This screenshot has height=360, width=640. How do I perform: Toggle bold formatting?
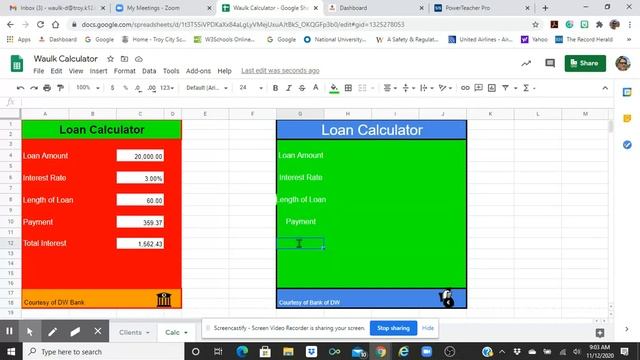click(x=275, y=88)
